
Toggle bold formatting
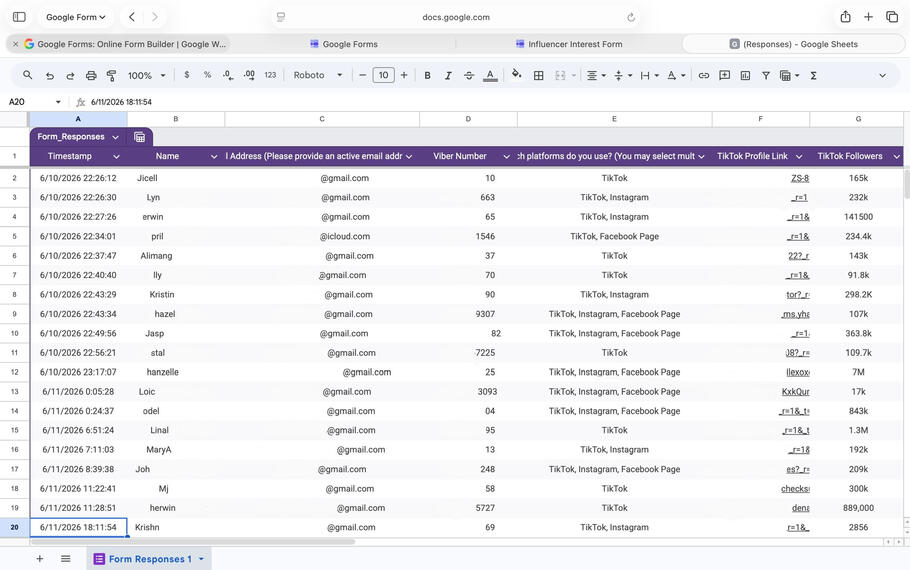coord(427,75)
